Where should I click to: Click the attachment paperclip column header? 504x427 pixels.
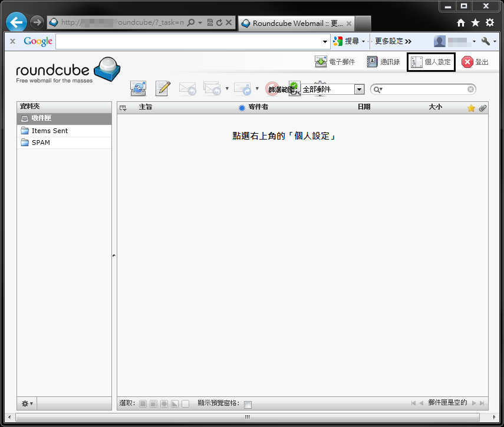pos(482,108)
